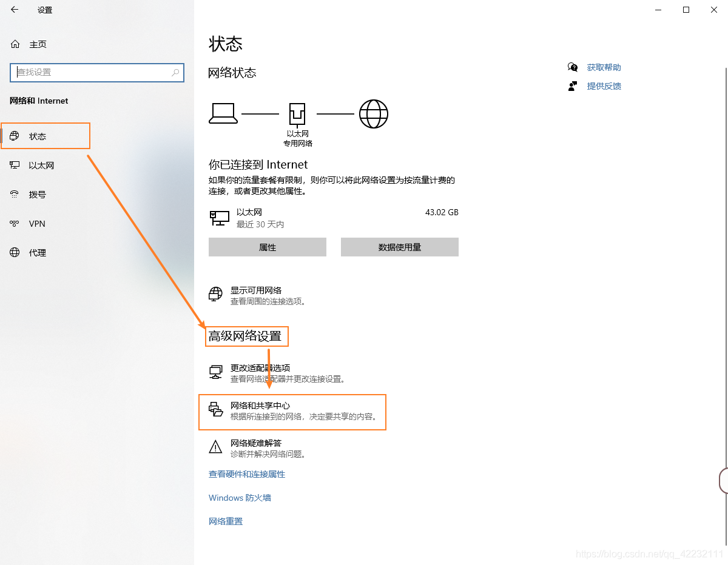
Task: Click the 网络状态 heading
Action: [x=232, y=73]
